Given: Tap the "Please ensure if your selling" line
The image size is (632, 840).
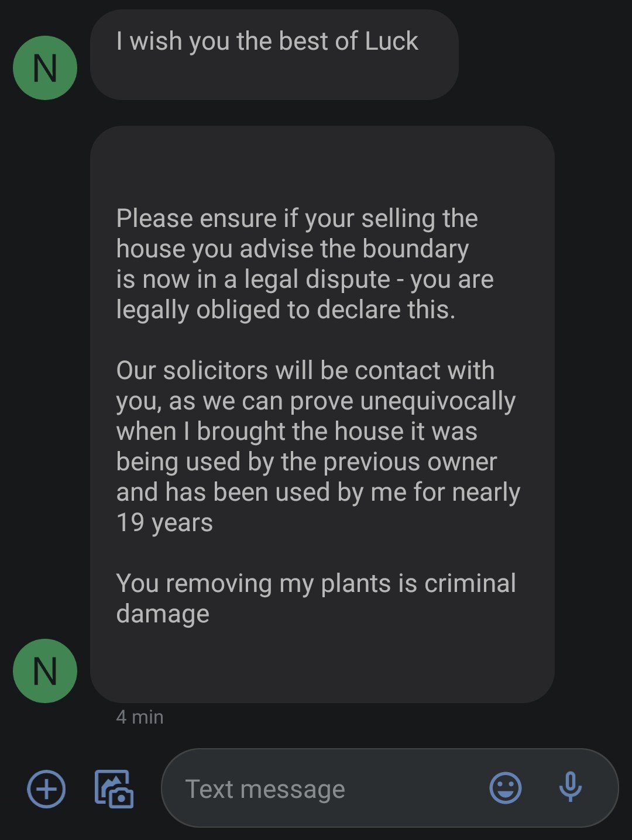Looking at the screenshot, I should click(297, 219).
